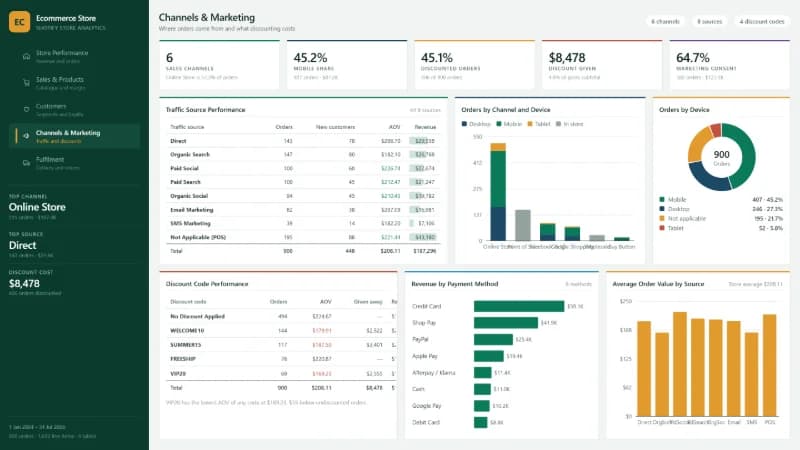Click the Direct traffic source row

pos(303,141)
